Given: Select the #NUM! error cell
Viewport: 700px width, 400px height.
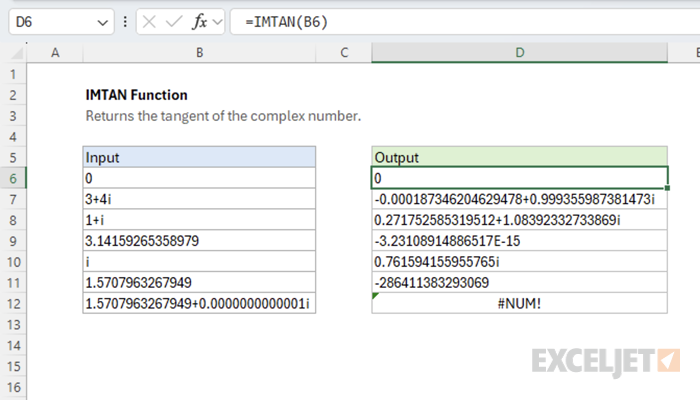Looking at the screenshot, I should pos(520,304).
